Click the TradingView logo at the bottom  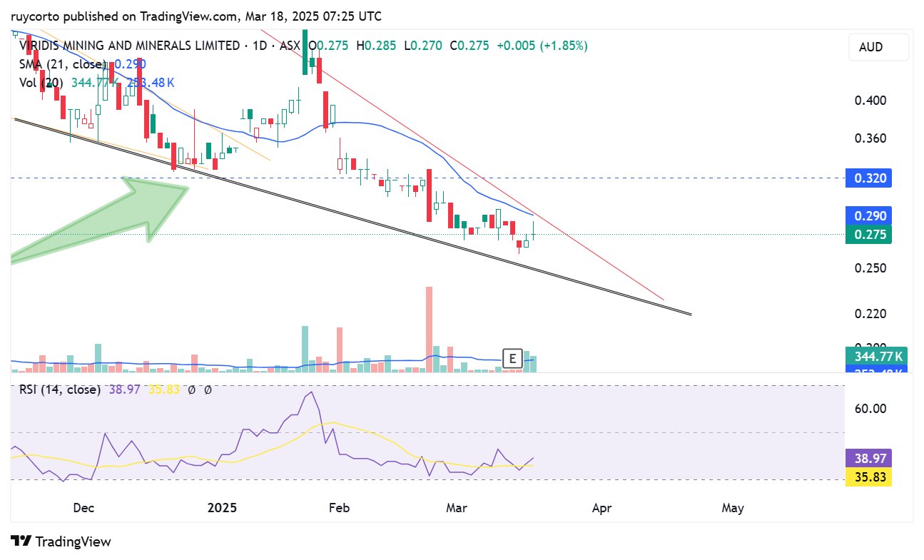(x=61, y=541)
